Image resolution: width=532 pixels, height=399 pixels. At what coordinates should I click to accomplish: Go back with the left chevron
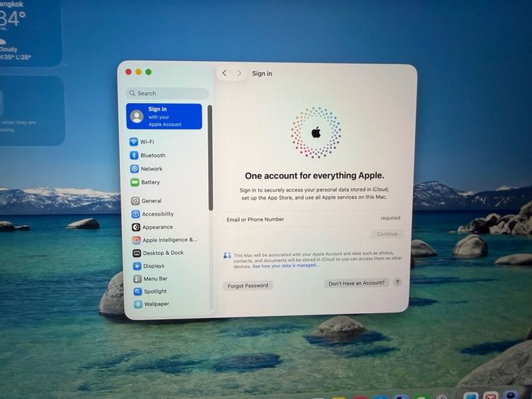tap(224, 73)
